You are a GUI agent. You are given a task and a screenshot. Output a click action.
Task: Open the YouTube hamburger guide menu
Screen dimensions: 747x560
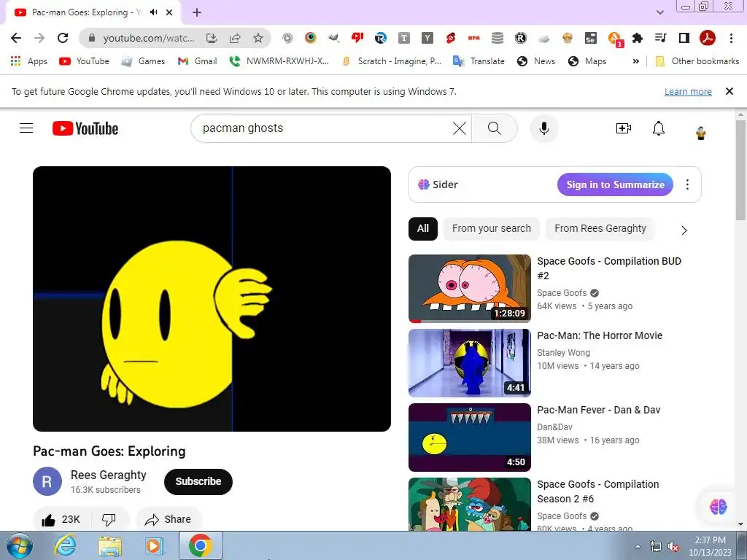click(26, 128)
